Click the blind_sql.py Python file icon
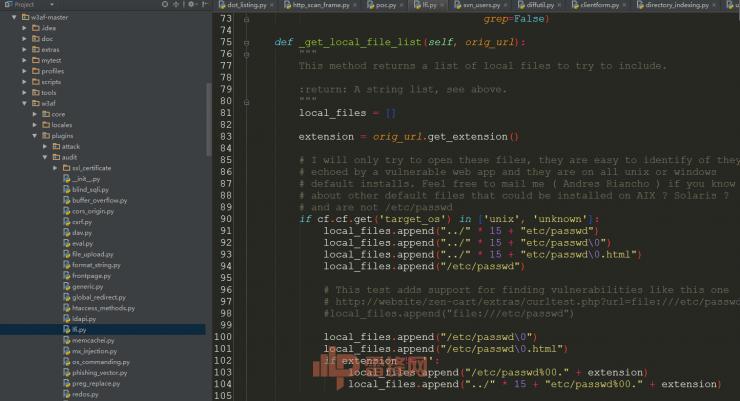Image resolution: width=740 pixels, height=401 pixels. click(x=64, y=188)
